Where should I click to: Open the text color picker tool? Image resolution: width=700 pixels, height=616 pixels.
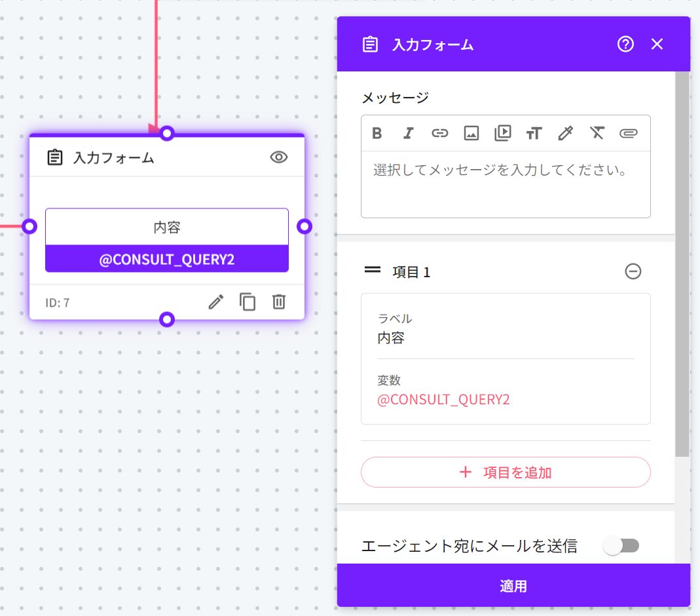[x=565, y=134]
